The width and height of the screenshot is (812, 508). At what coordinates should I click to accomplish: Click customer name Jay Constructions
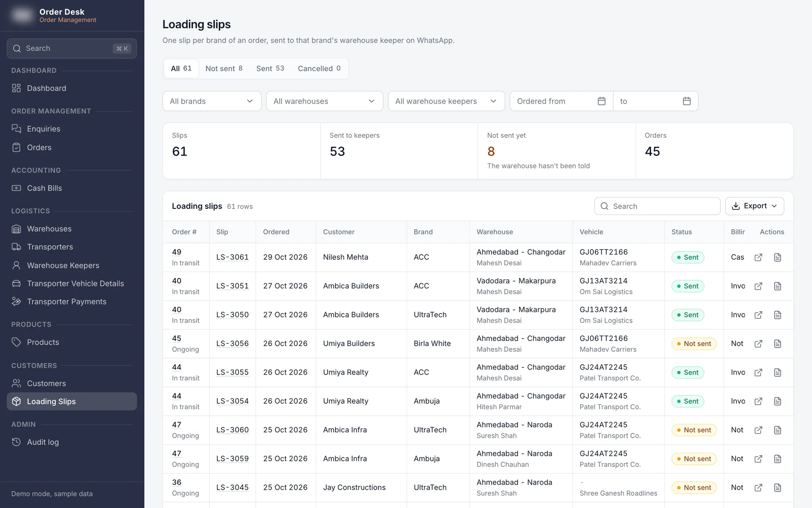354,488
